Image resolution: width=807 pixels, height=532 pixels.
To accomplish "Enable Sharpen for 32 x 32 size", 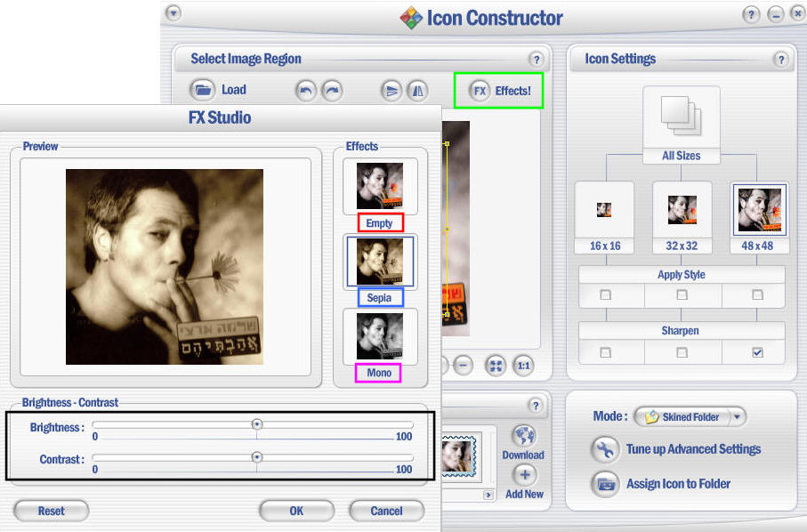I will (x=682, y=352).
